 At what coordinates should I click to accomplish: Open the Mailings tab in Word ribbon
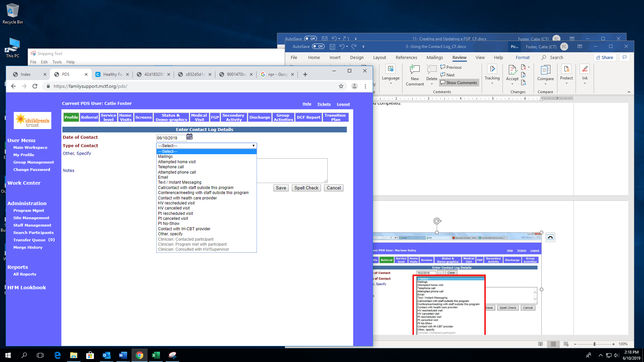(435, 57)
